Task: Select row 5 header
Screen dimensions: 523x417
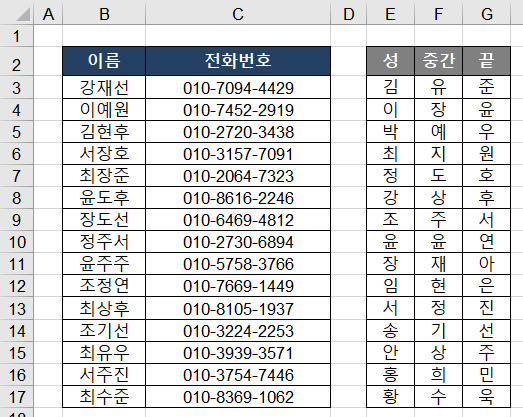Action: 16,132
